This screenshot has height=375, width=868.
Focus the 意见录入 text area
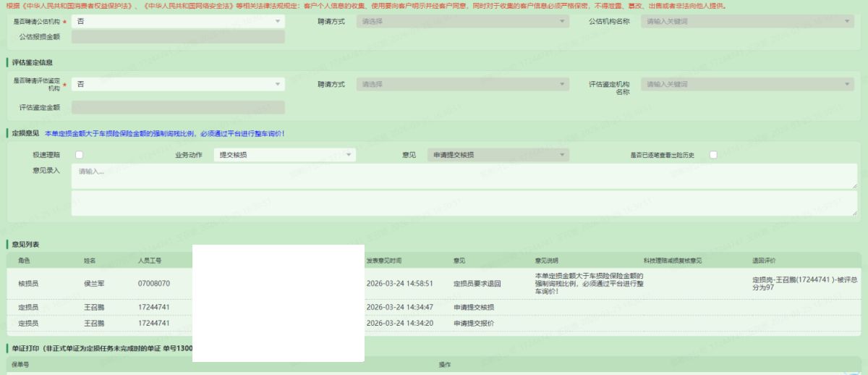(463, 176)
